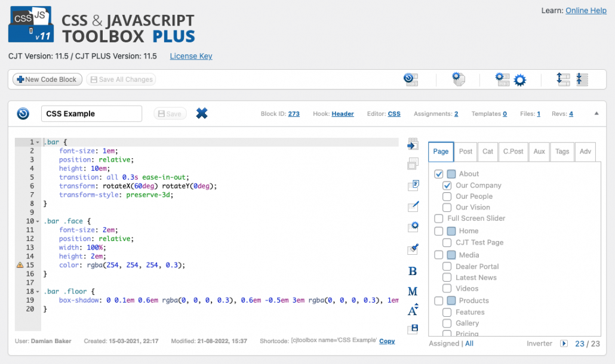
Task: Click the paintbrush icon in editor sidebar
Action: tap(413, 248)
